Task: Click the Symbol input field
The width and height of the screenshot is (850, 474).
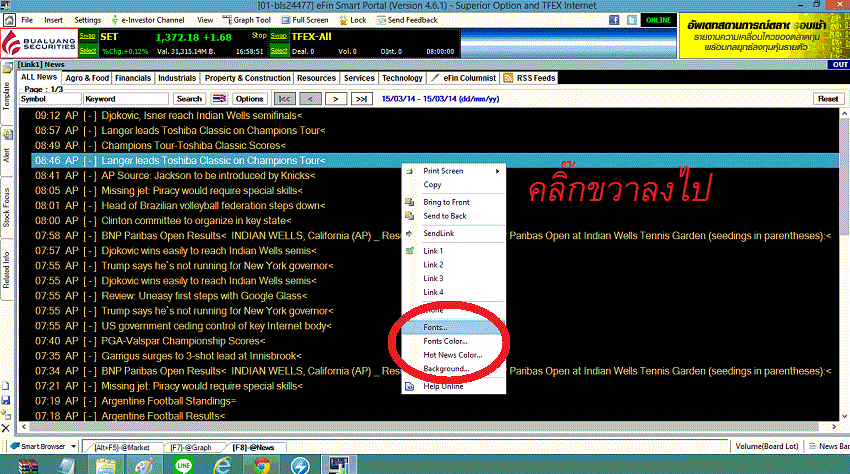Action: coord(50,99)
